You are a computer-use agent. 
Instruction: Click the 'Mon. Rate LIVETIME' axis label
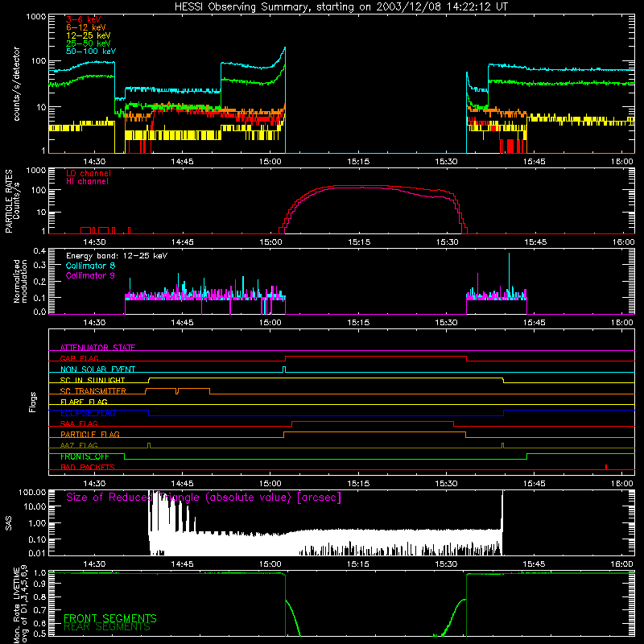pos(20,605)
